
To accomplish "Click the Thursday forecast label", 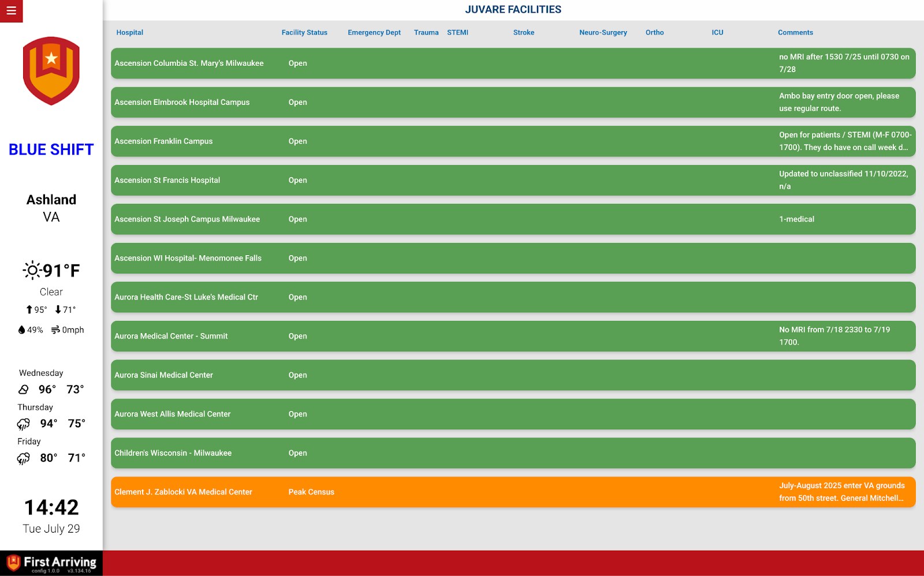I will (35, 407).
